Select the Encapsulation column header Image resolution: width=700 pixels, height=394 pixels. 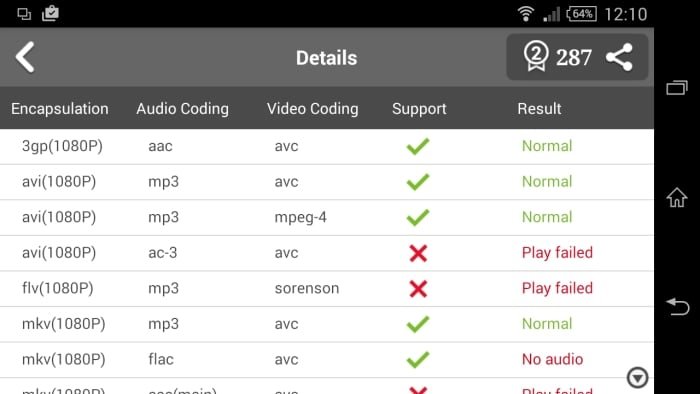(x=60, y=108)
